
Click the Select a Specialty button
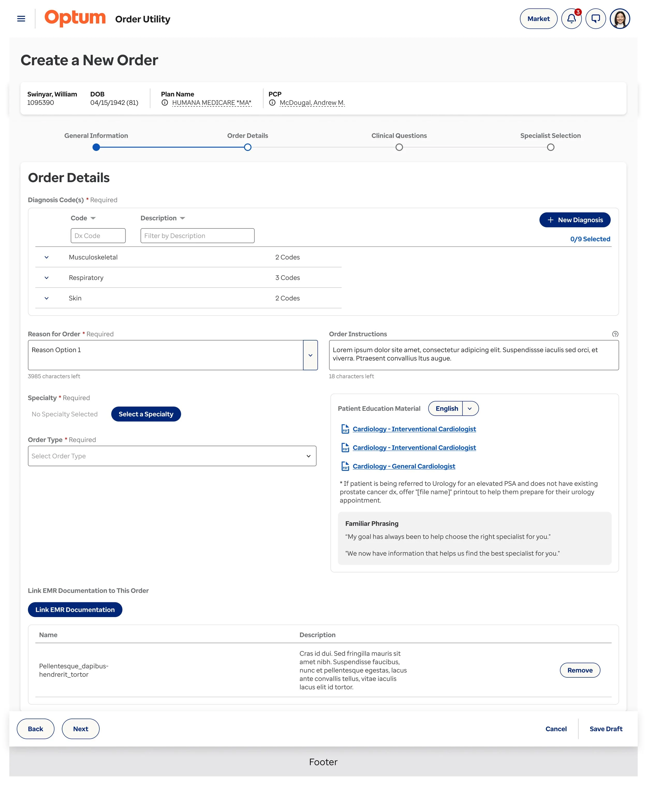(146, 414)
